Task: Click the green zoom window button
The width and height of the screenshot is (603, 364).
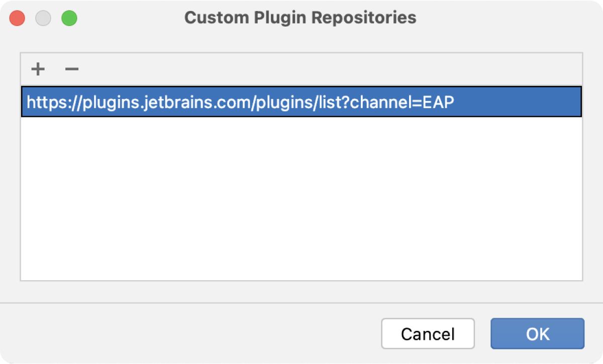Action: point(69,19)
